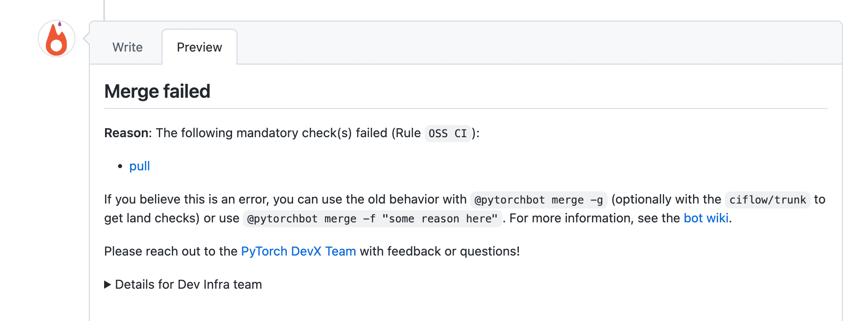Click the PyTorch flame avatar icon

[57, 39]
